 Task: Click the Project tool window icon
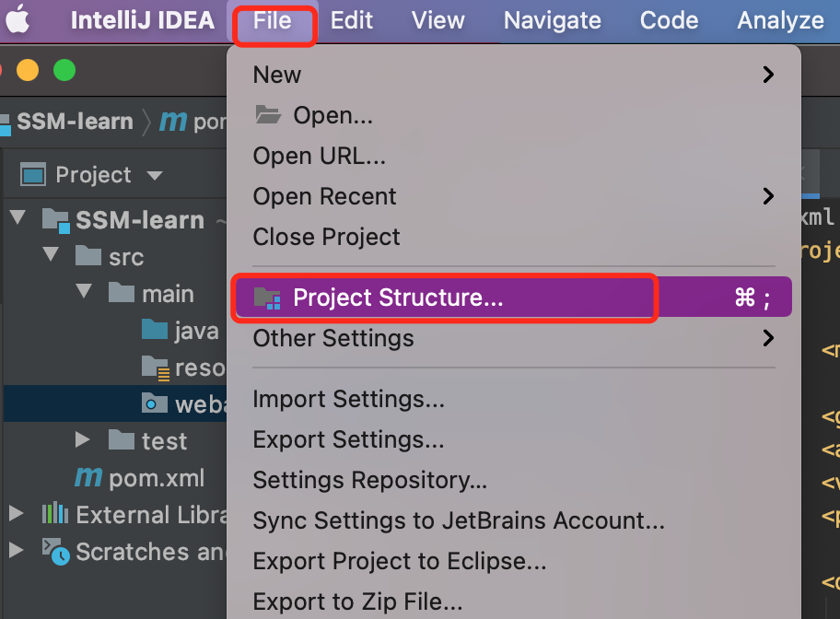coord(33,175)
